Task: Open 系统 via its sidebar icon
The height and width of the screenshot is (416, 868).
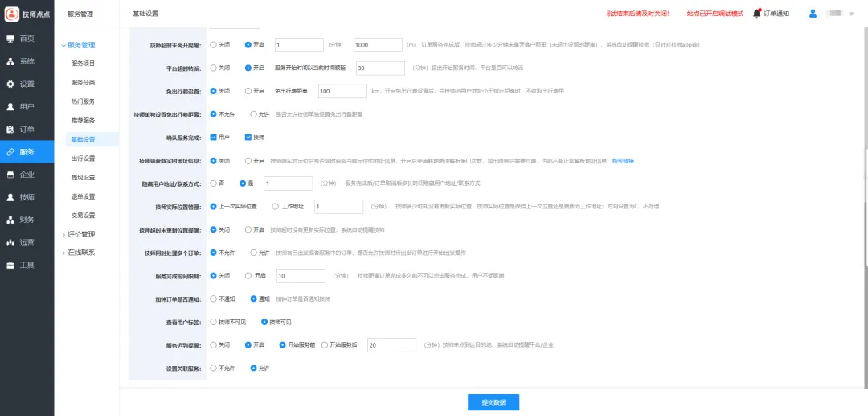Action: tap(10, 61)
